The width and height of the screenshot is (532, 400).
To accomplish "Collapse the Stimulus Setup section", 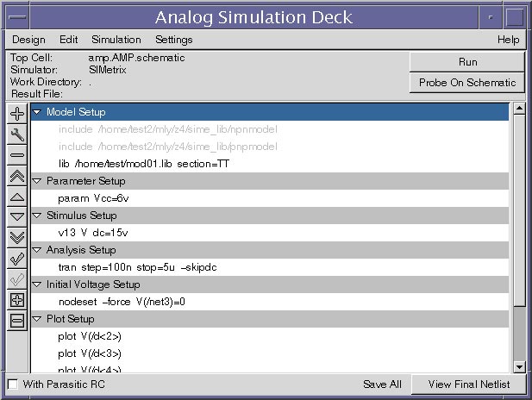I will click(x=36, y=216).
